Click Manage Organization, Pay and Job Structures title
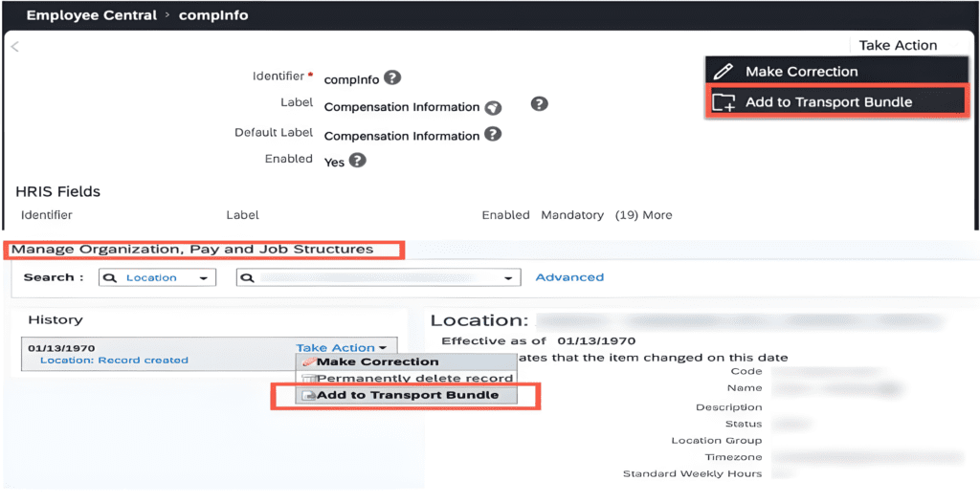The height and width of the screenshot is (503, 980). tap(192, 250)
